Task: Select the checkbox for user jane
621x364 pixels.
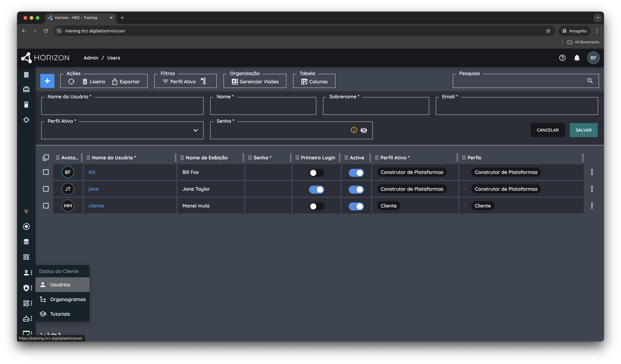Action: [46, 189]
